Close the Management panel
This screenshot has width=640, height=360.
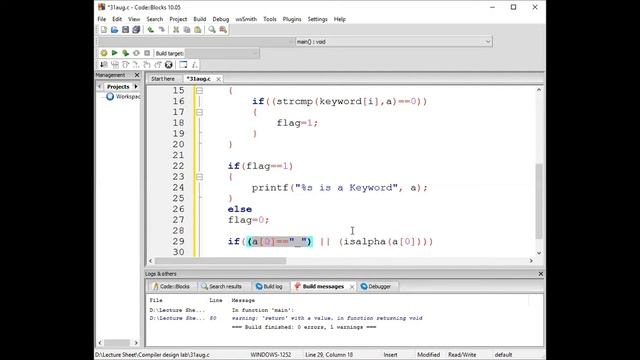click(137, 75)
